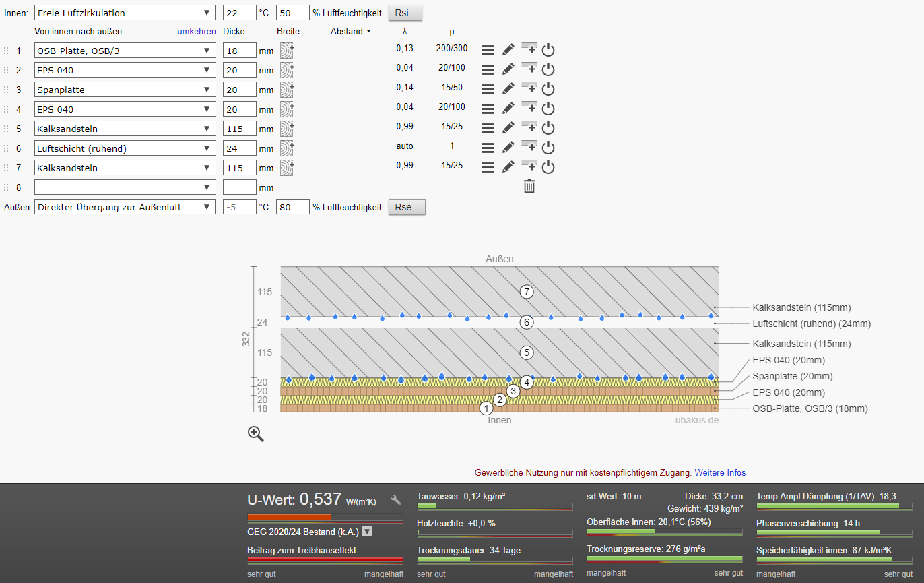Delete row 8 with trash icon
The image size is (924, 583).
pyautogui.click(x=529, y=187)
